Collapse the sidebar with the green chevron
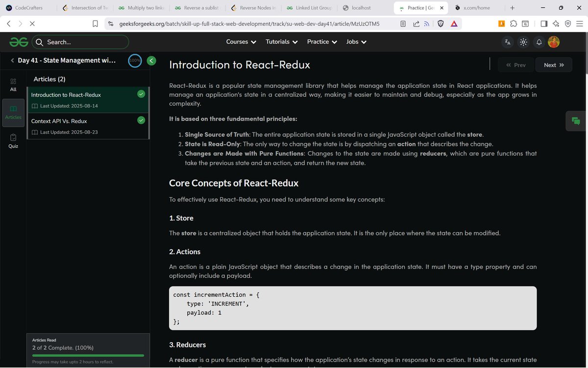 coord(151,60)
